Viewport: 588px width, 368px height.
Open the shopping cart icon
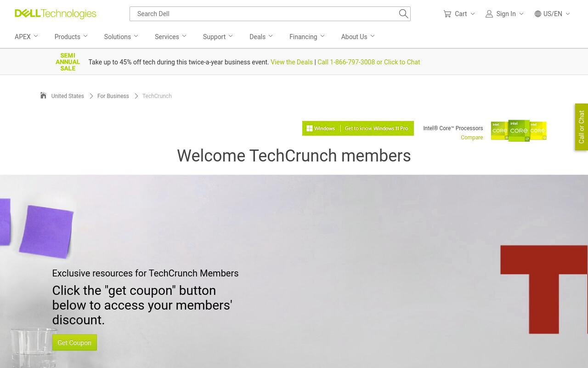(447, 14)
